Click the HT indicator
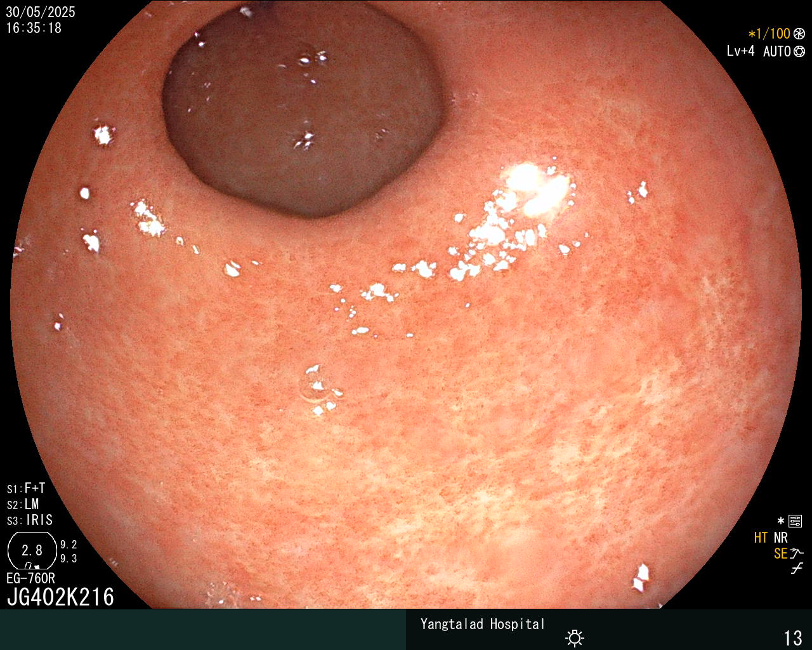 761,538
